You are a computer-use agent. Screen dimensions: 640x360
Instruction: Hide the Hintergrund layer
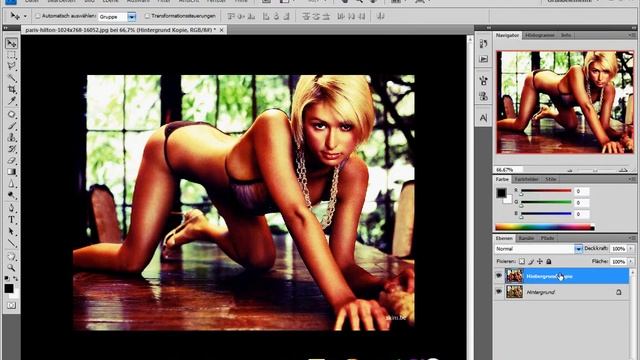(x=499, y=292)
